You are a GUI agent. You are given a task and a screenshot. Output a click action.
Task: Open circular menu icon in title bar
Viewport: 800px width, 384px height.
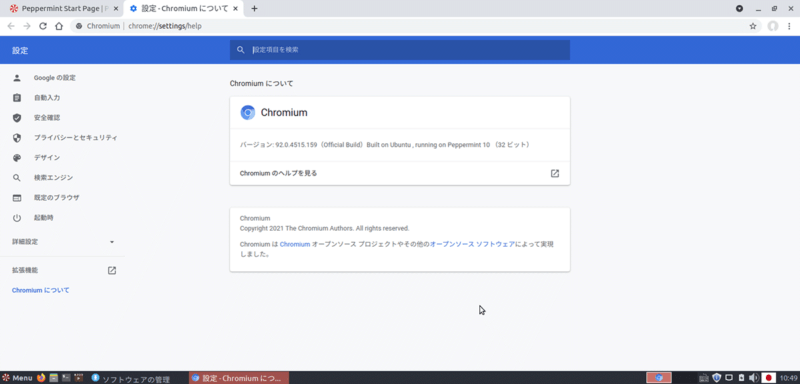[x=739, y=9]
